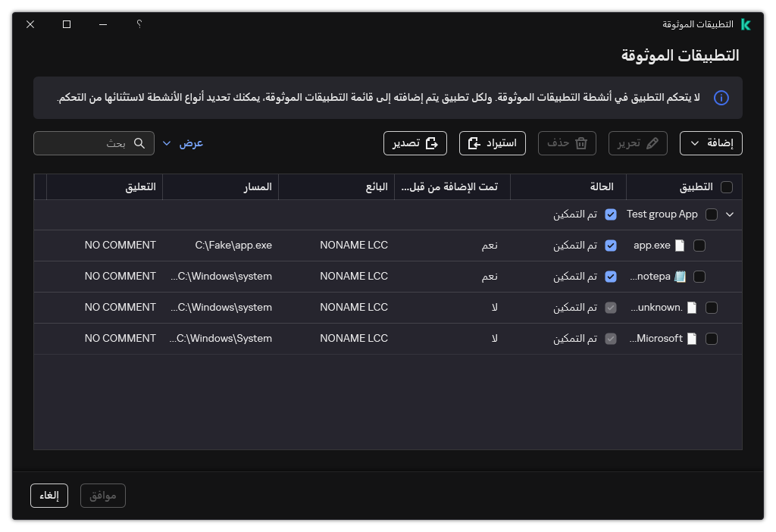Screen dimensions: 776x532
Task: Click the pencil icon on the تحرير button
Action: point(652,143)
